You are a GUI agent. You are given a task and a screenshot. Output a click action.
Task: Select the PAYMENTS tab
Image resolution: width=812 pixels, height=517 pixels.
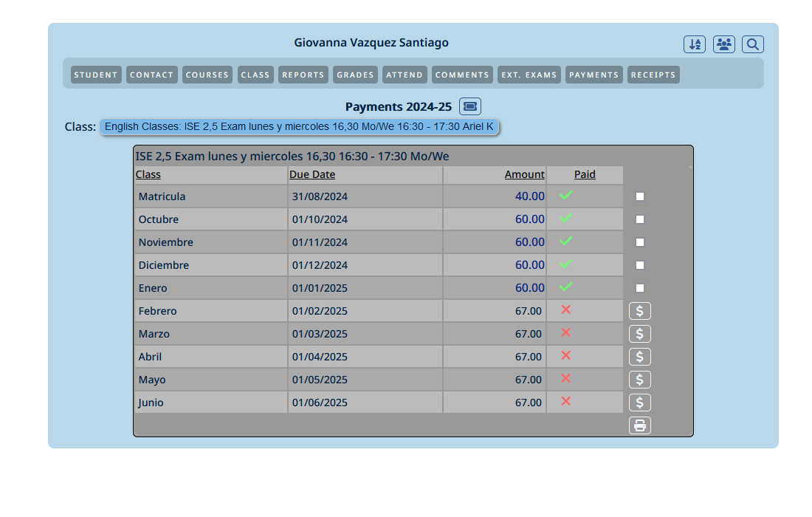click(x=594, y=75)
